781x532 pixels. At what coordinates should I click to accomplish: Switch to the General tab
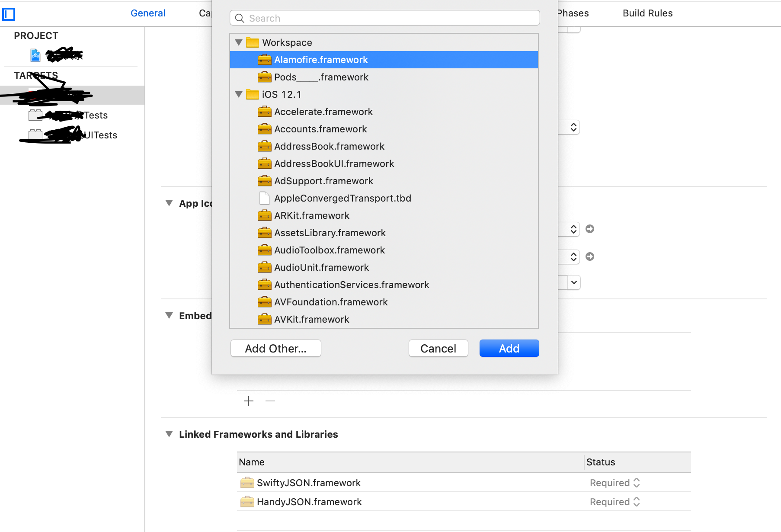[x=148, y=13]
